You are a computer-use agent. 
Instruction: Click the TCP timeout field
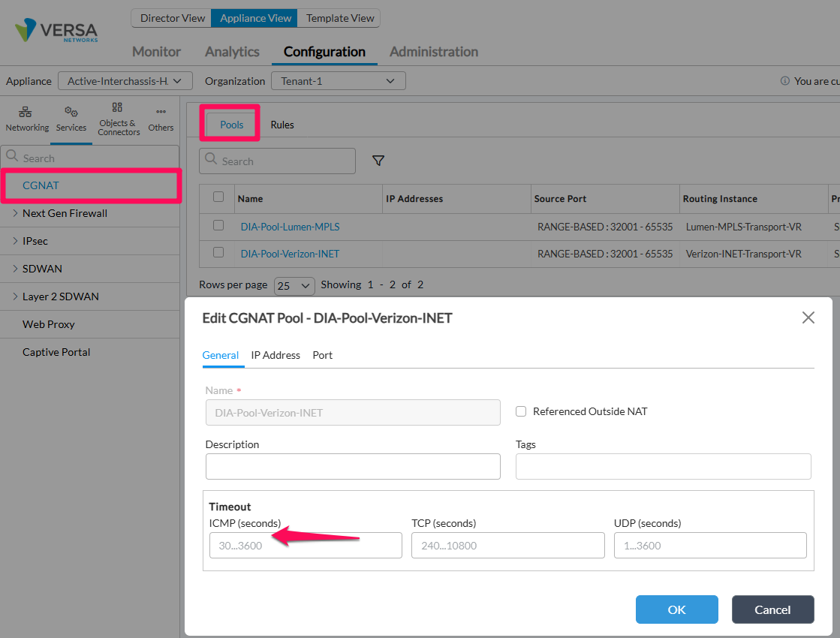tap(508, 546)
